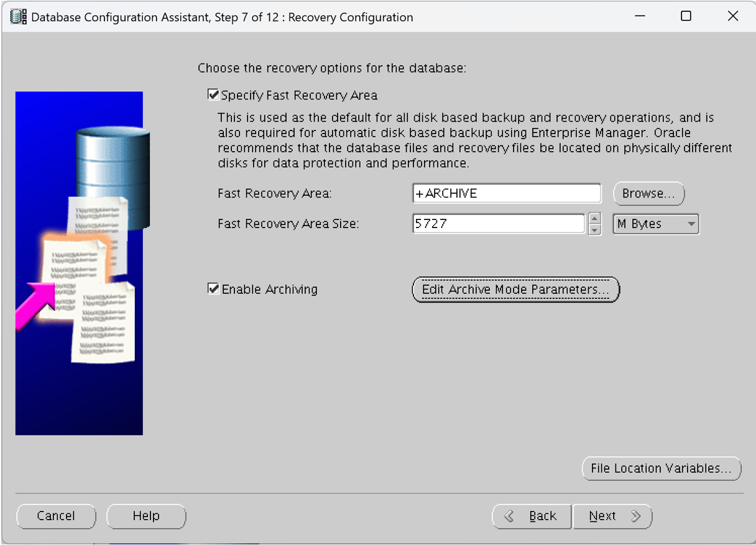Click the 'Fast Recovery Area Size:' label

click(x=288, y=224)
